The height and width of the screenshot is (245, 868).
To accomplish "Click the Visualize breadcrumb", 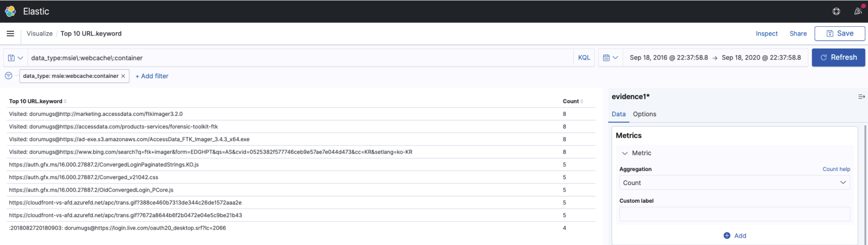I will [x=39, y=34].
